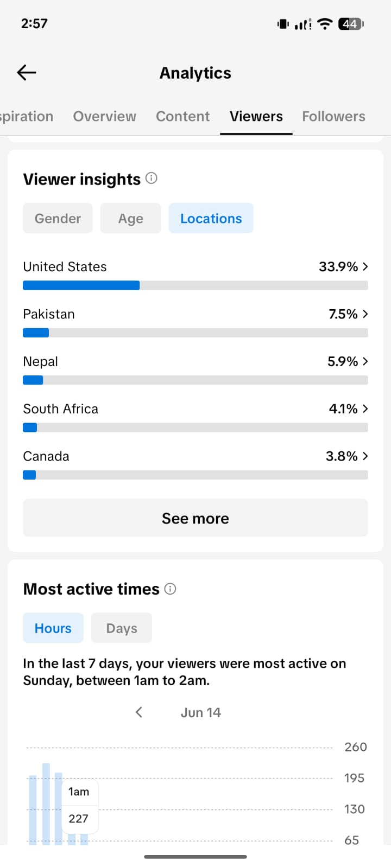Tap the battery indicator icon
391x868 pixels.
(351, 24)
